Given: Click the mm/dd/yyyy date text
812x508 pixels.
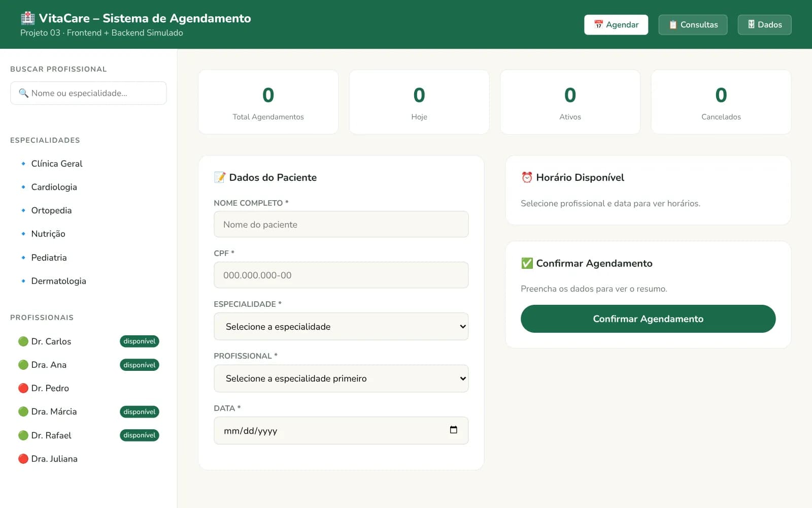Looking at the screenshot, I should coord(250,431).
